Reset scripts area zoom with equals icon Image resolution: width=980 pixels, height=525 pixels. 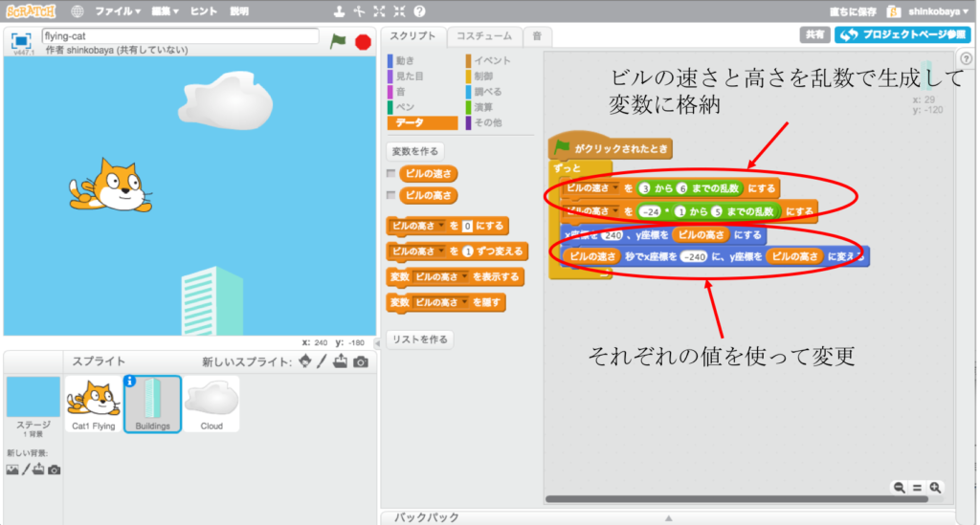pyautogui.click(x=917, y=488)
